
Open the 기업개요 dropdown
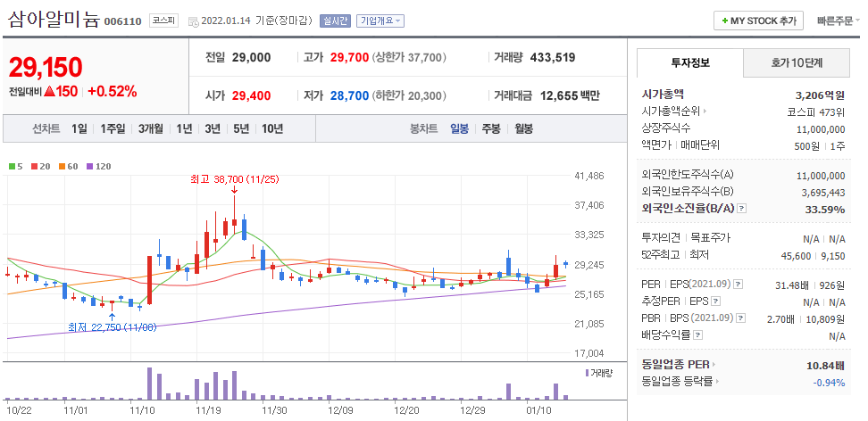(x=380, y=21)
